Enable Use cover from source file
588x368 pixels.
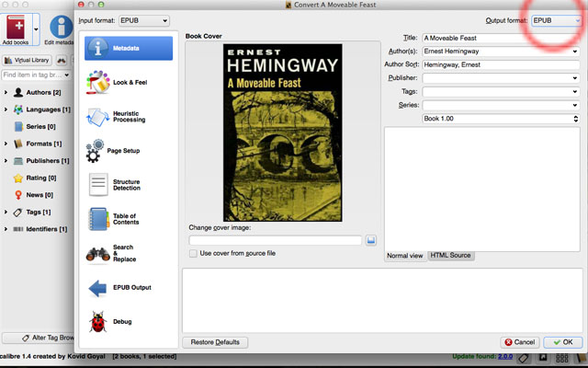click(193, 254)
